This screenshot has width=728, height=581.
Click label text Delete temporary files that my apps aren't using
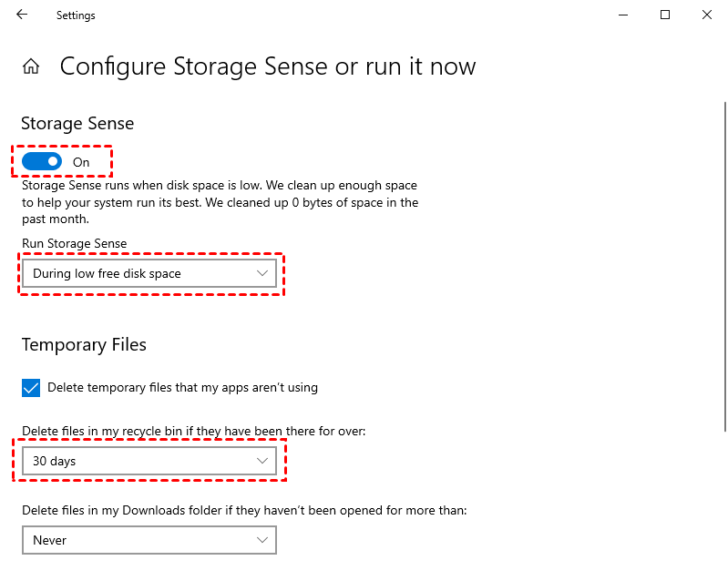(182, 388)
